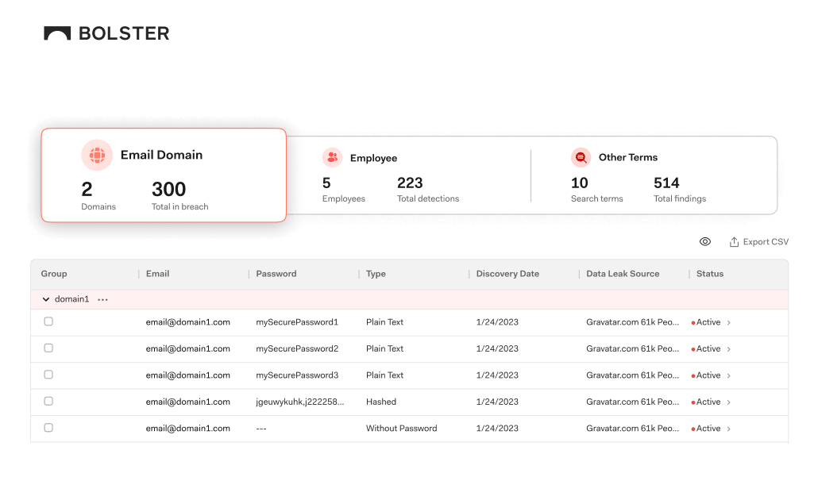Screen dimensions: 818x504
Task: Click the 223 Total detections figure
Action: pyautogui.click(x=410, y=183)
